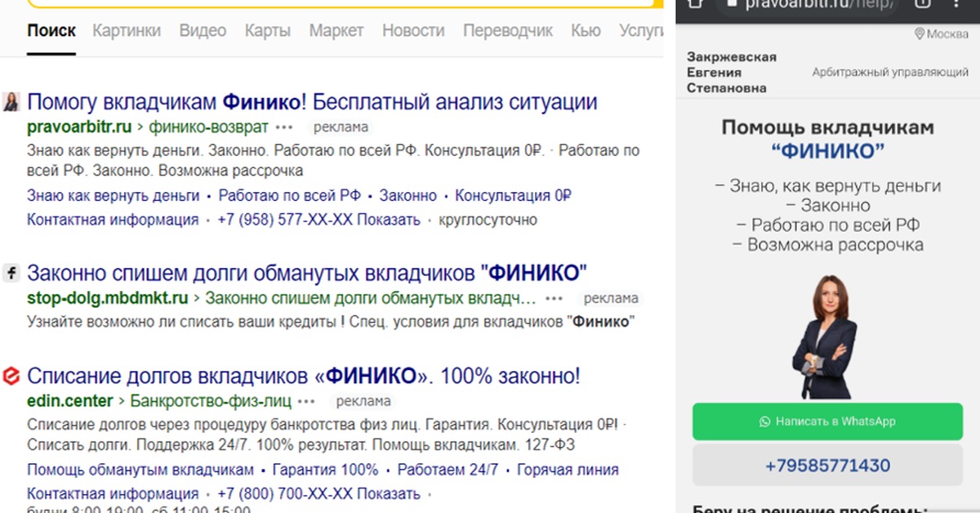Click the 'реклама' label on the edin.center result
The width and height of the screenshot is (980, 513).
(x=363, y=402)
